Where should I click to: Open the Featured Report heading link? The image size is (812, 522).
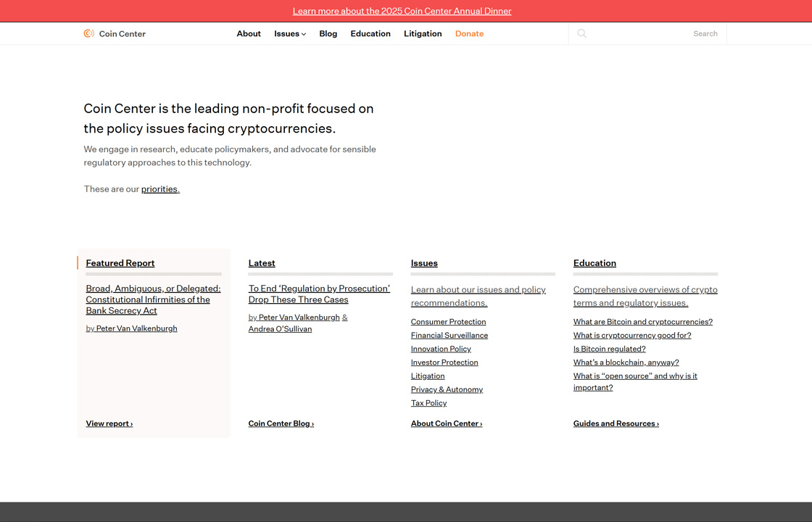click(120, 263)
